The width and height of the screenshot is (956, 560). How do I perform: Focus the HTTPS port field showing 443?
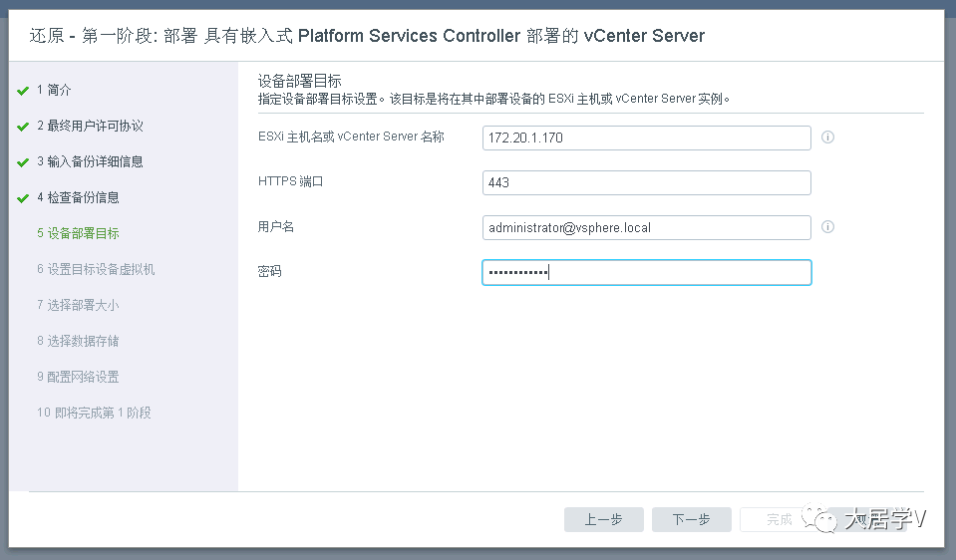pos(647,182)
